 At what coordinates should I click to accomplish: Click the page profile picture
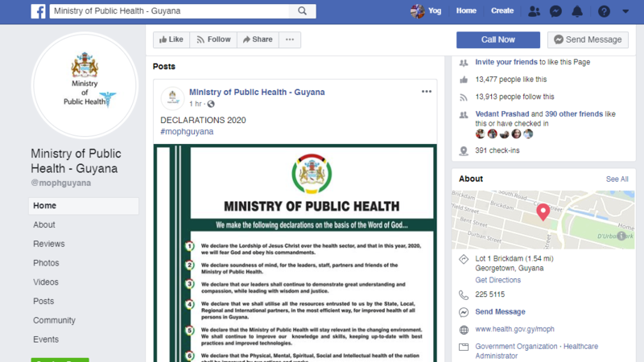tap(85, 85)
